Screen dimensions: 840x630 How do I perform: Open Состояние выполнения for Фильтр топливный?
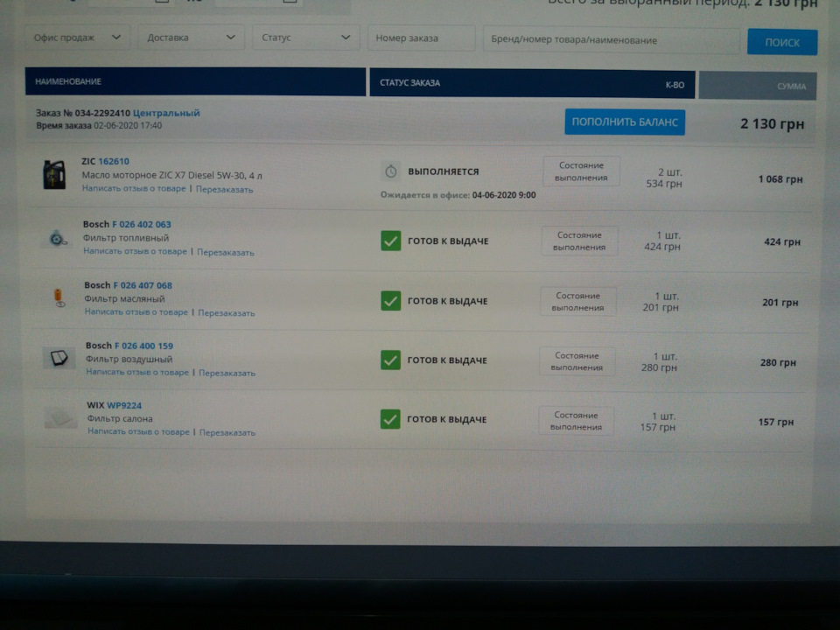[x=579, y=241]
